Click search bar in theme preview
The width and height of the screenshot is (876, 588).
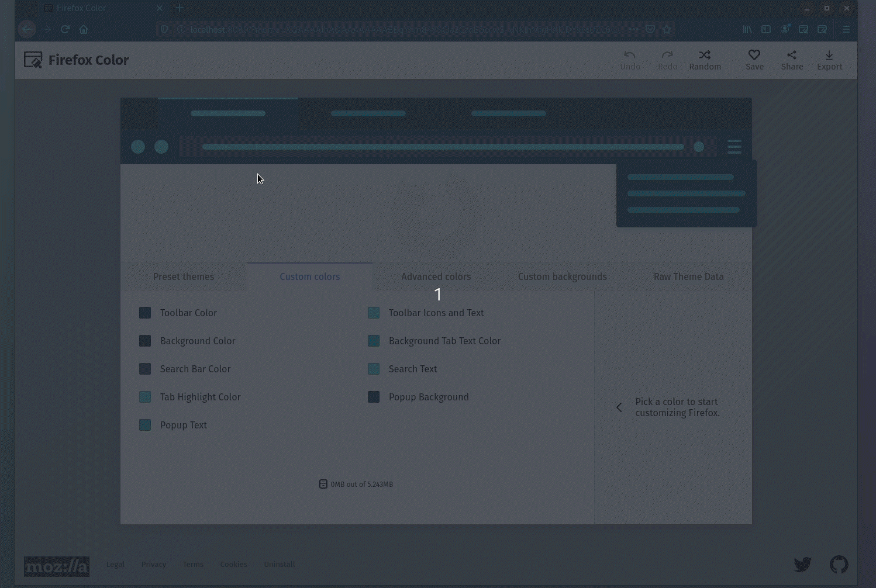[x=448, y=147]
